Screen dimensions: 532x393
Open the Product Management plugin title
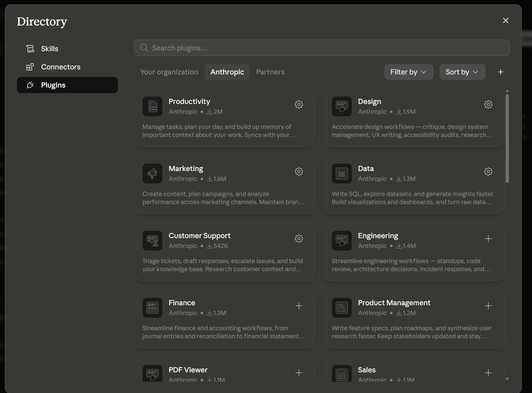[394, 303]
